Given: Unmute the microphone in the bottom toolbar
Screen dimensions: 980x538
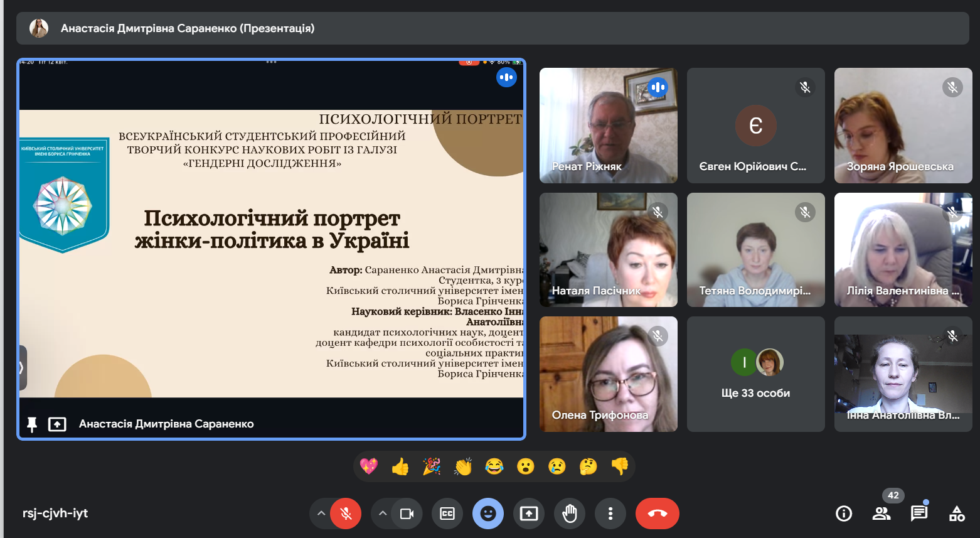Looking at the screenshot, I should [345, 514].
